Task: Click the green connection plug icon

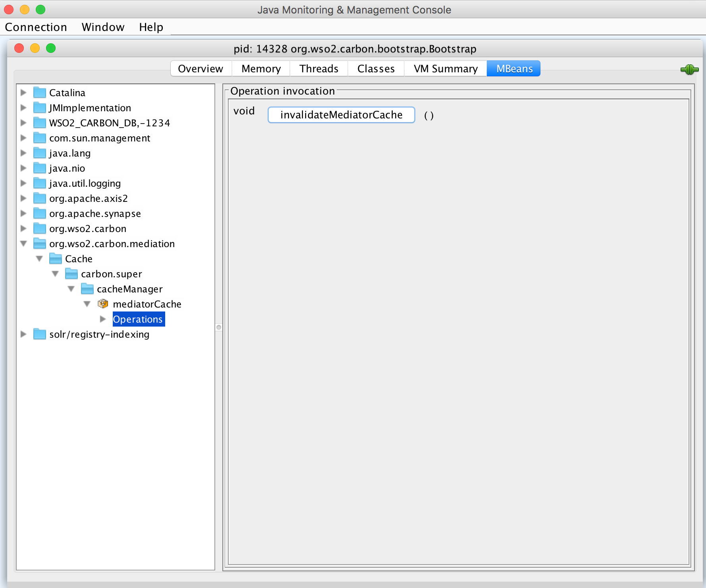Action: point(690,69)
